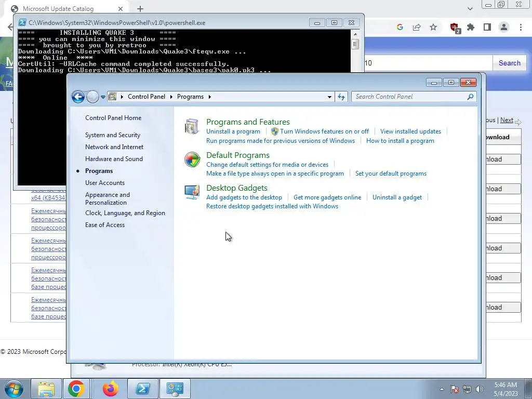Click the Control Panel refresh button
The width and height of the screenshot is (532, 399).
(x=341, y=97)
